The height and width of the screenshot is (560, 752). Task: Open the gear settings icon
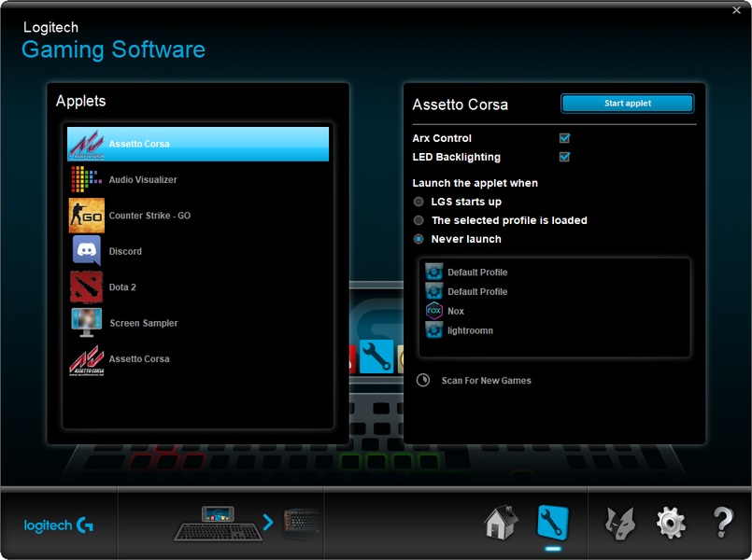[671, 523]
